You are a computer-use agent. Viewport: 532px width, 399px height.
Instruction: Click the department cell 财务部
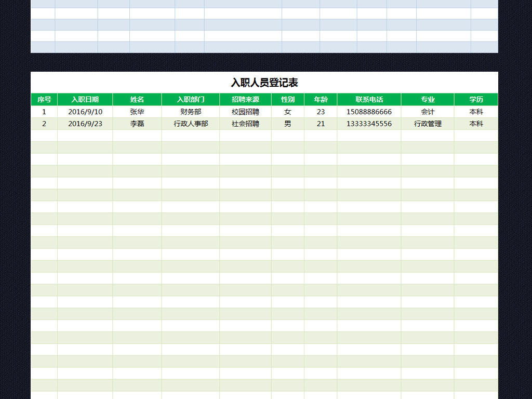(x=191, y=112)
